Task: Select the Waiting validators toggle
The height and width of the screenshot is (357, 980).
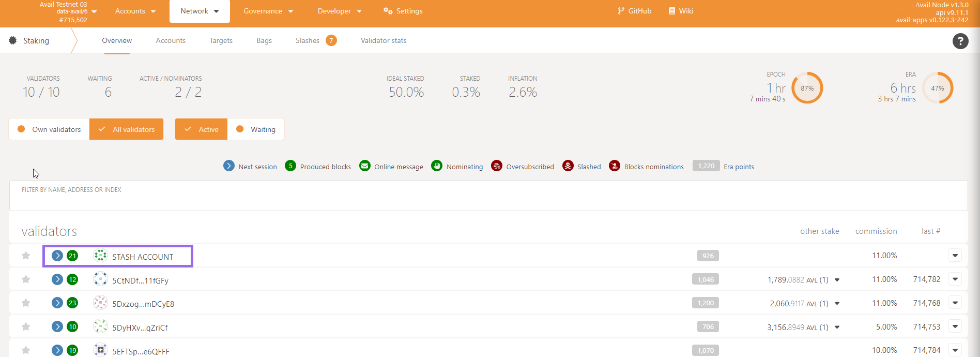Action: click(x=256, y=129)
